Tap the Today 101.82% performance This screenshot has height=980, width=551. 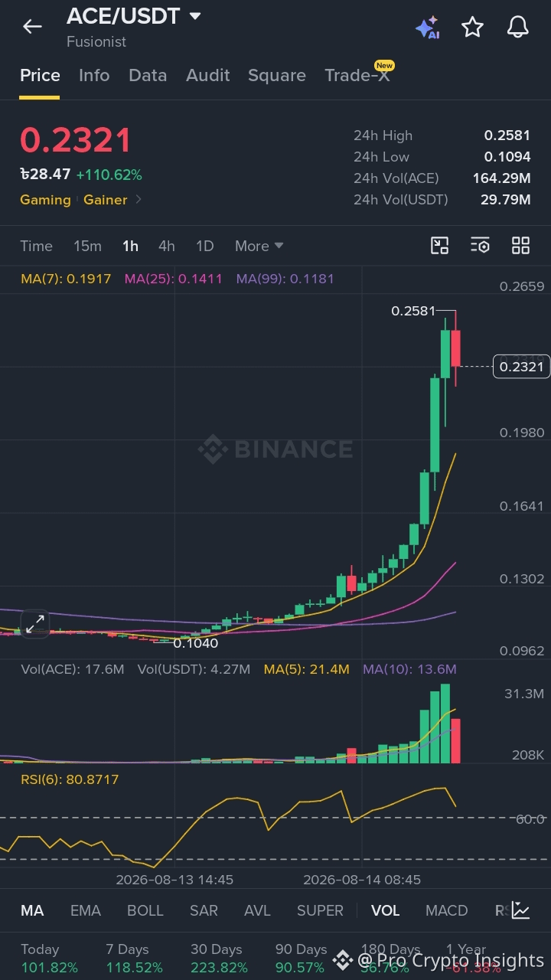[x=49, y=959]
